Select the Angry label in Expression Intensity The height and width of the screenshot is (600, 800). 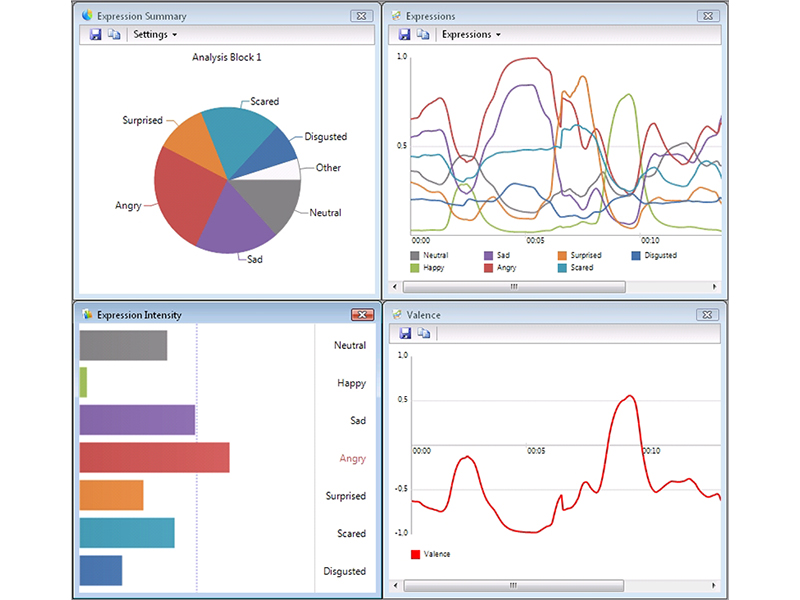coord(352,459)
